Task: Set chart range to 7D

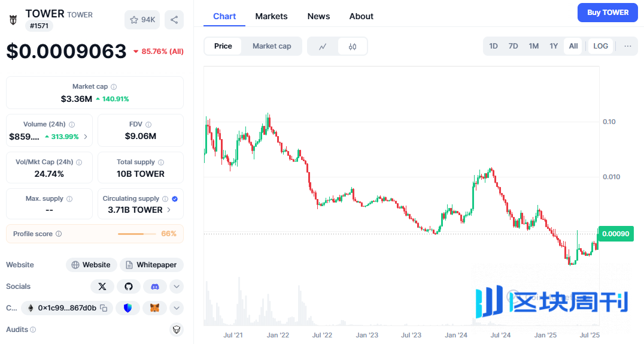Action: tap(514, 46)
